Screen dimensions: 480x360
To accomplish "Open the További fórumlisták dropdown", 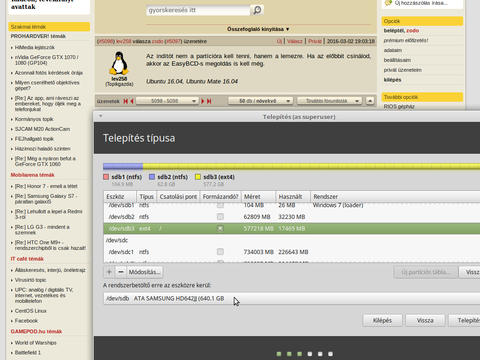I will 329,101.
